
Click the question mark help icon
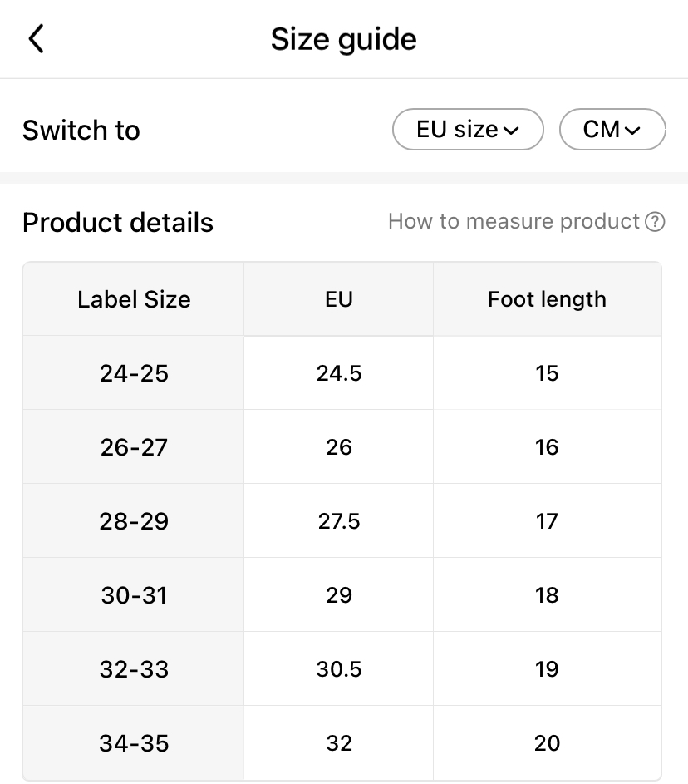[x=656, y=222]
